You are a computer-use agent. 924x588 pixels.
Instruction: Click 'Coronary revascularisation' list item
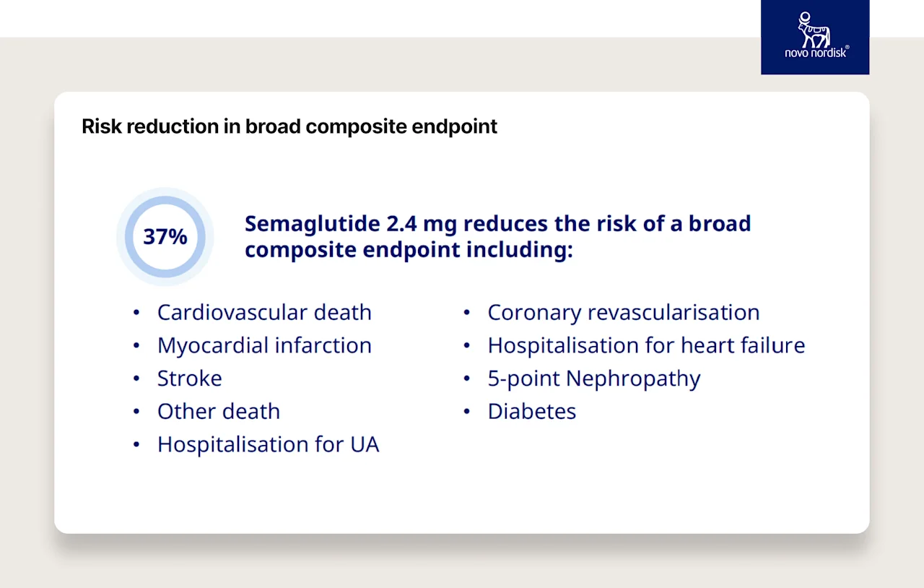coord(624,312)
